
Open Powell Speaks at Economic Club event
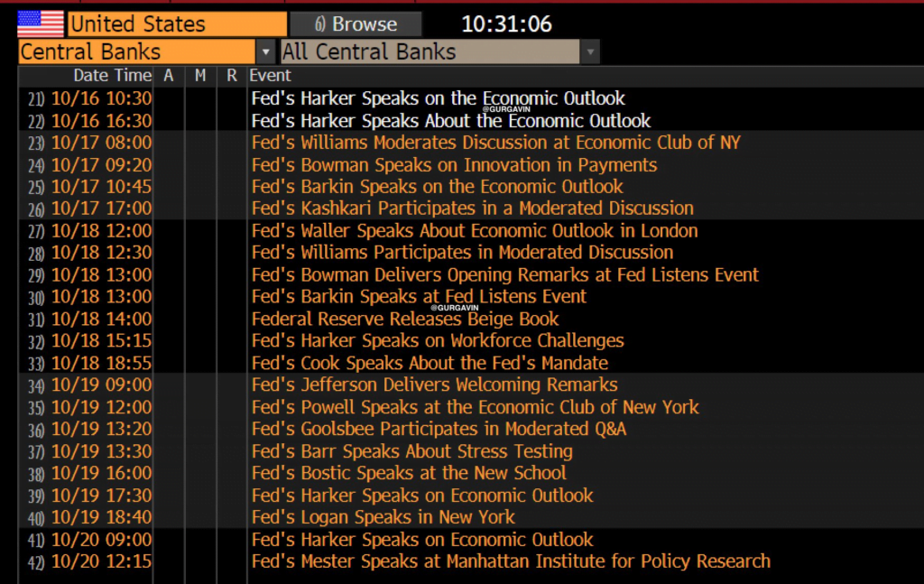tap(475, 407)
